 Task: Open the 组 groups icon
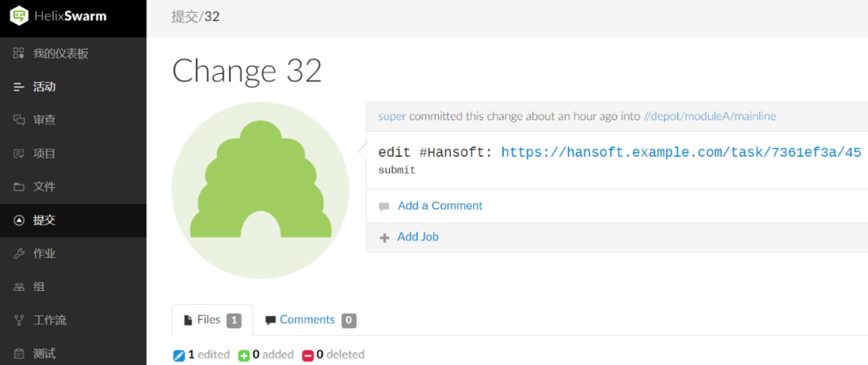(19, 287)
